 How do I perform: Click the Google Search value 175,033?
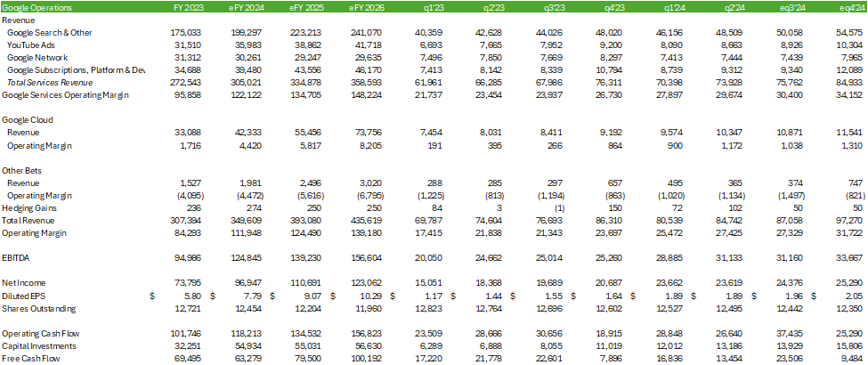(185, 33)
